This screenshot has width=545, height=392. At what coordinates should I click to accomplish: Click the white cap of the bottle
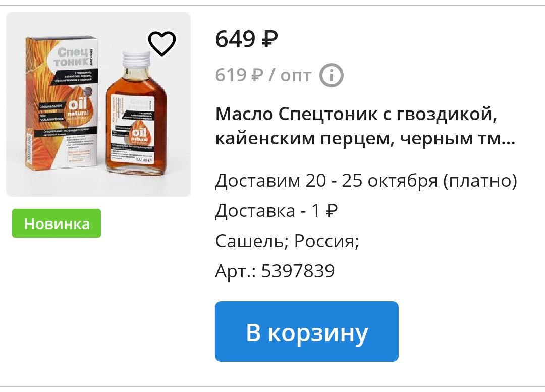pyautogui.click(x=136, y=58)
